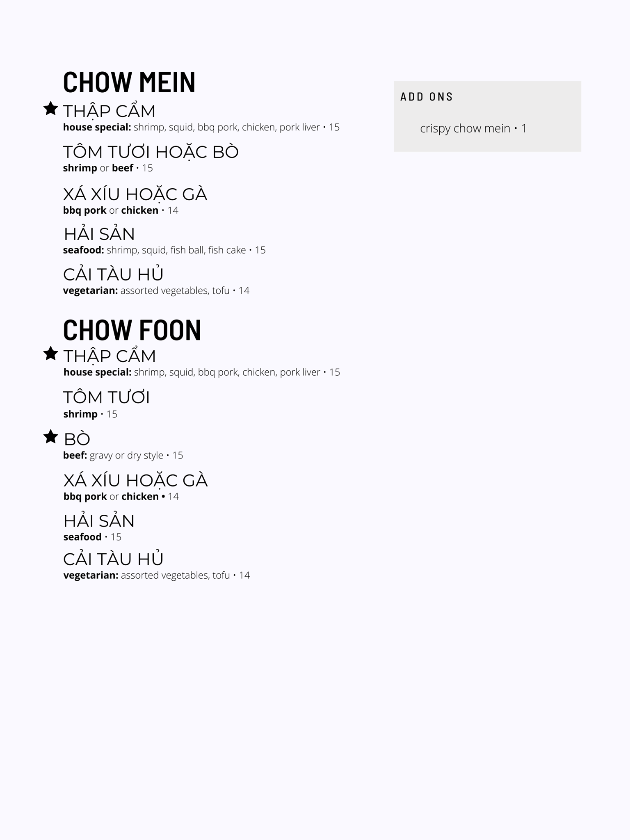630x840 pixels.
Task: Select the CHOW MEIN section heading
Action: click(129, 82)
